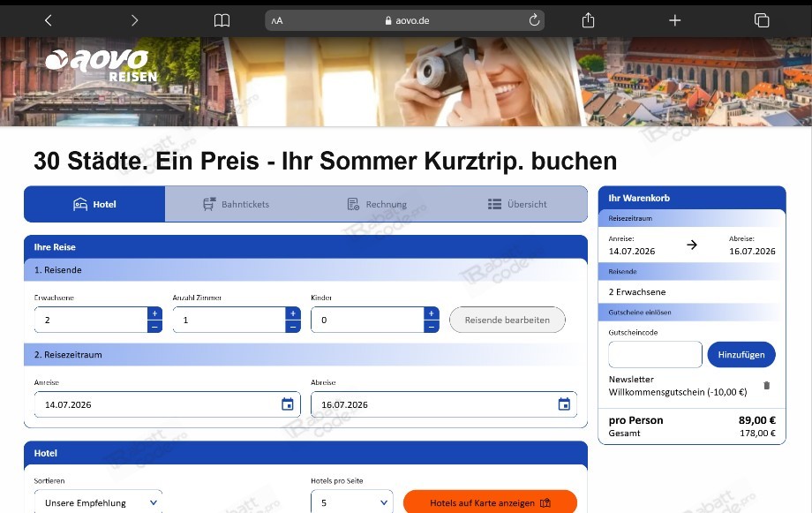Click the Anzahl Zimmer number field

pos(229,320)
